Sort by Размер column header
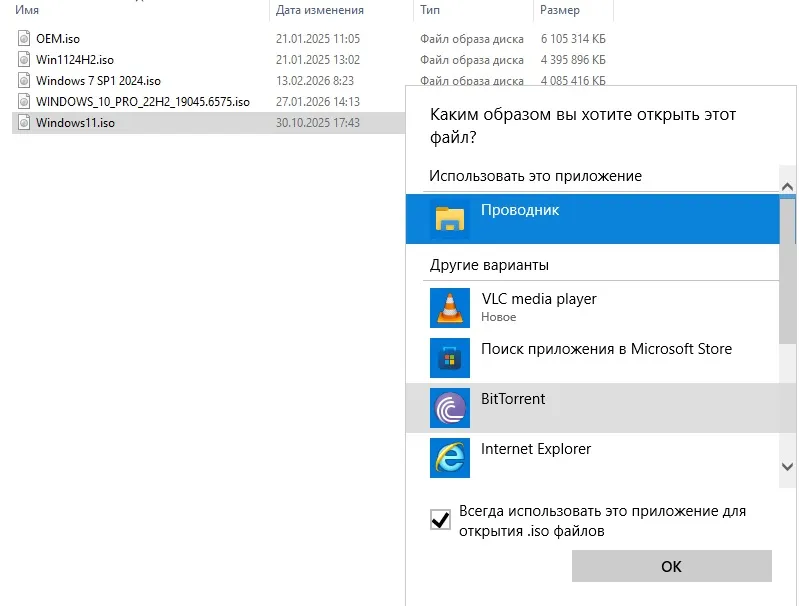799x606 pixels. [x=560, y=10]
